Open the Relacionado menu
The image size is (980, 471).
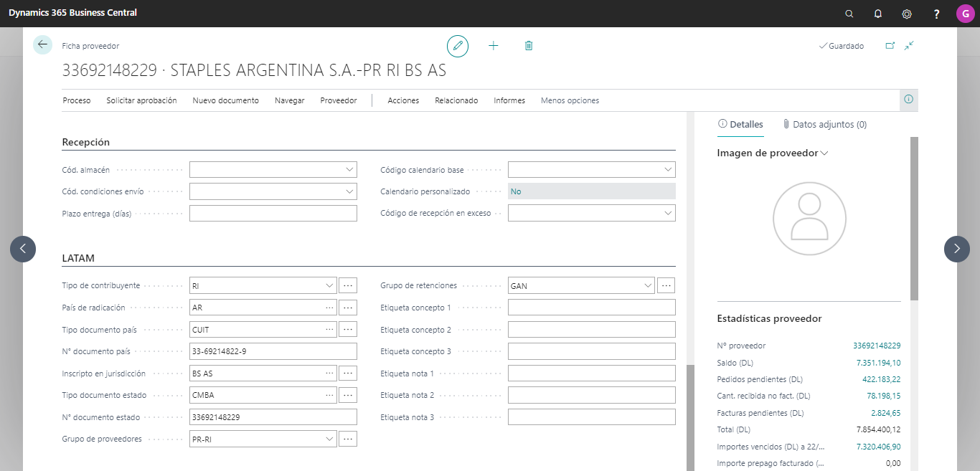456,100
